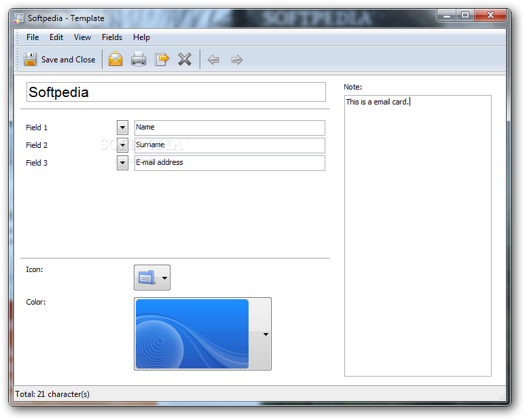This screenshot has height=420, width=525.
Task: Go to previous card left arrow
Action: coord(213,60)
